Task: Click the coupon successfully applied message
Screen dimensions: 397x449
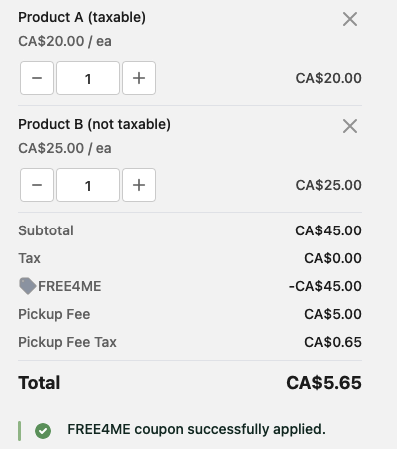Action: 196,429
